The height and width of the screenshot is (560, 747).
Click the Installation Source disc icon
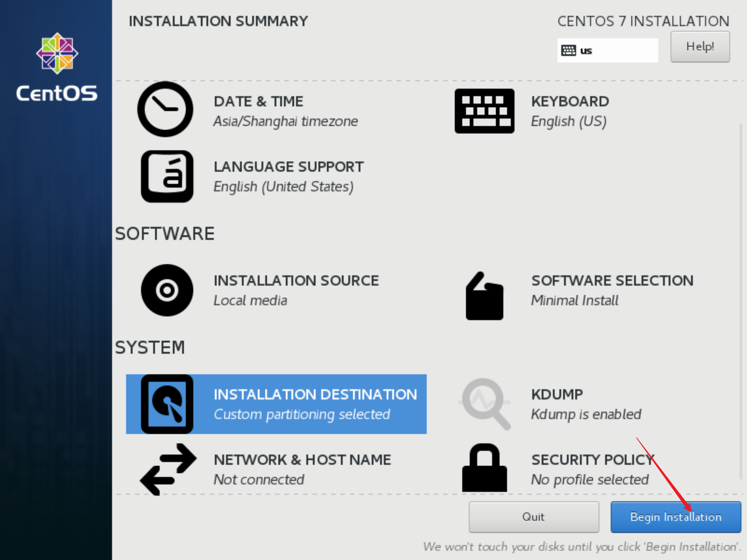pos(167,290)
